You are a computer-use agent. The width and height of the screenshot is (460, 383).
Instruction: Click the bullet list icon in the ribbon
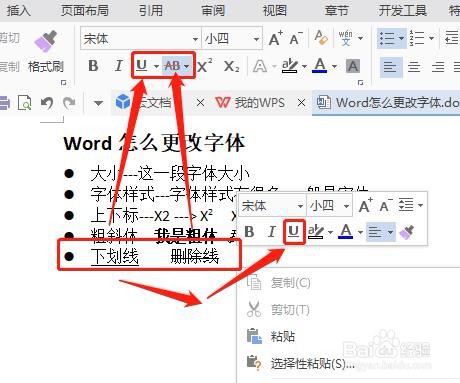pos(387,38)
